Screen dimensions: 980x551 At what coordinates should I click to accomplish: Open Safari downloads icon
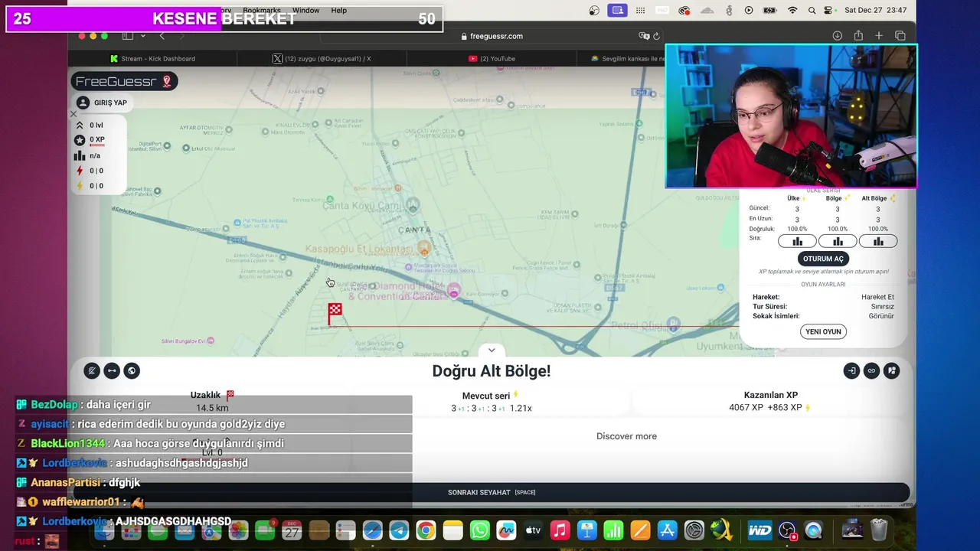click(x=838, y=36)
